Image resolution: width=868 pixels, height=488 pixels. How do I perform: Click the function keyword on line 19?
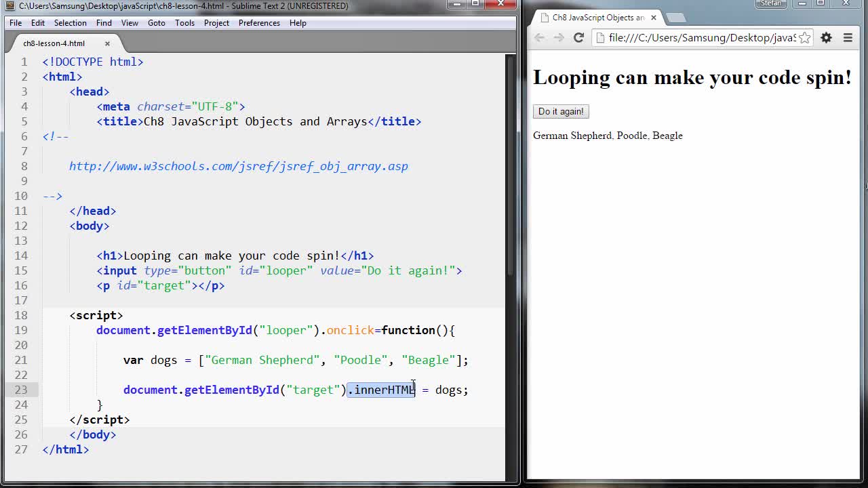[408, 330]
